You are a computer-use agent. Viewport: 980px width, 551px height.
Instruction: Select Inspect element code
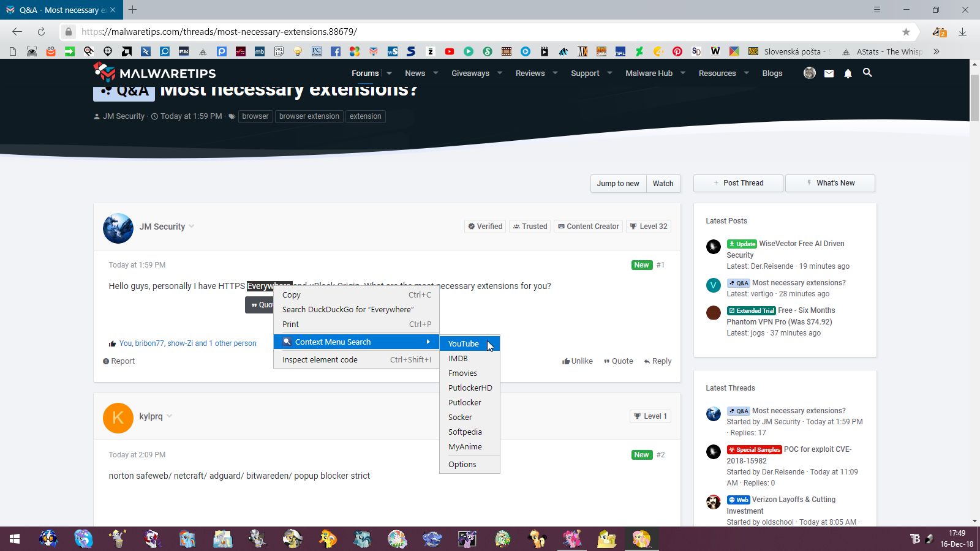(356, 359)
